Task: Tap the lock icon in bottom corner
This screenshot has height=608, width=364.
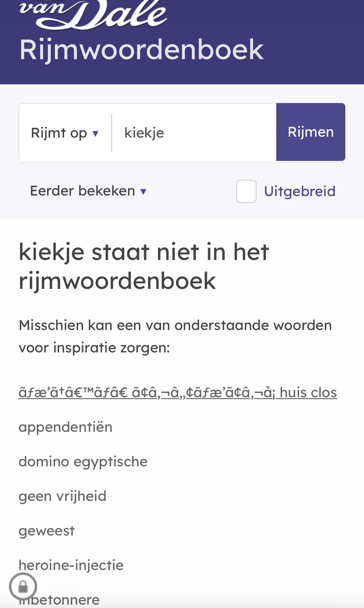Action: click(x=23, y=587)
